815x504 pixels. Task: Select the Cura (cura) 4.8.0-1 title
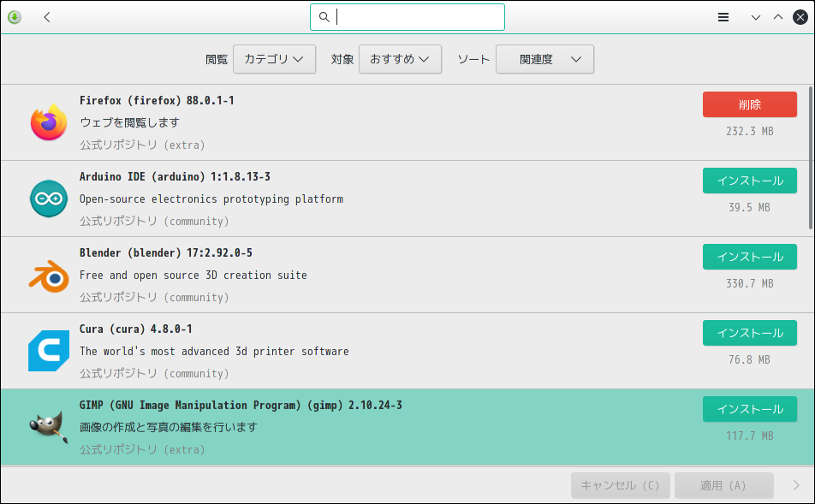click(x=135, y=329)
